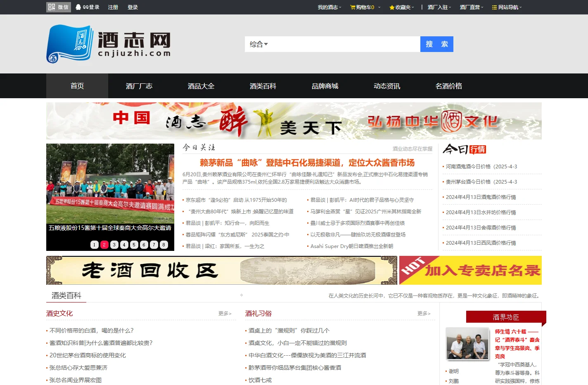This screenshot has width=588, height=385.
Task: Show slide 5 in carousel
Action: click(x=134, y=245)
